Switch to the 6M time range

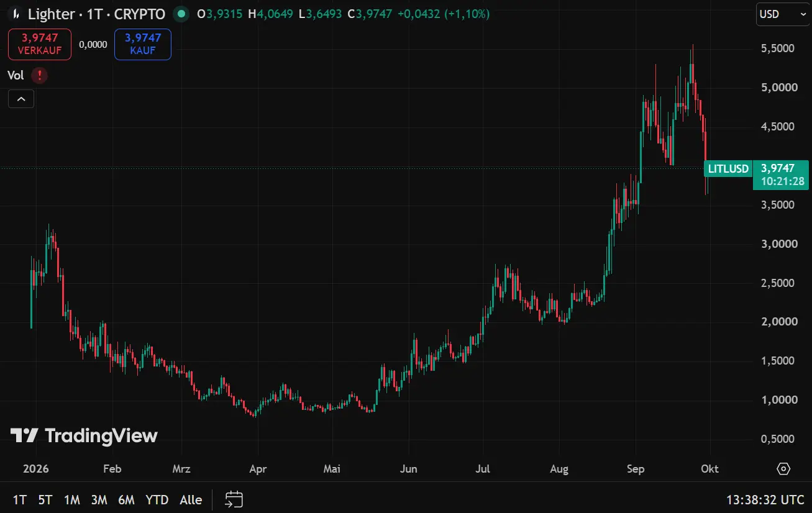127,499
